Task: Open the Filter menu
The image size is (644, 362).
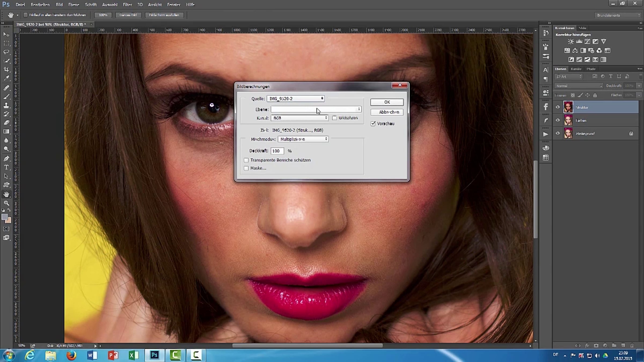Action: [127, 5]
